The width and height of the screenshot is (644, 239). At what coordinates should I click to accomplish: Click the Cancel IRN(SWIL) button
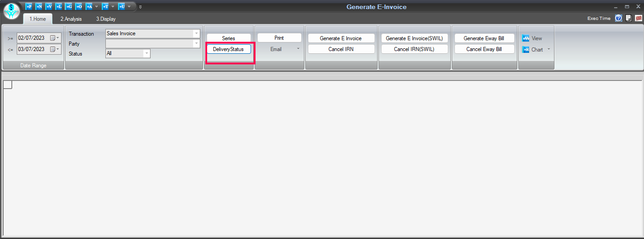coord(414,49)
